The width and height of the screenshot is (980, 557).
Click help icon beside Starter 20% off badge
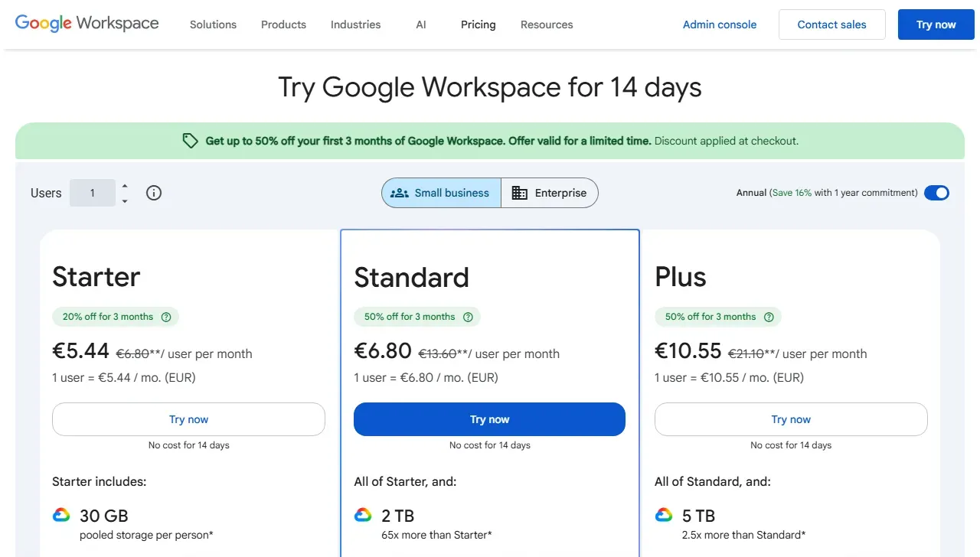(x=166, y=317)
